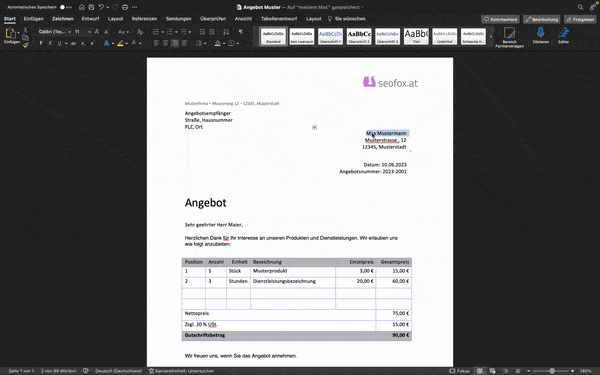The height and width of the screenshot is (375, 600).
Task: Toggle bold formatting button
Action: (41, 43)
